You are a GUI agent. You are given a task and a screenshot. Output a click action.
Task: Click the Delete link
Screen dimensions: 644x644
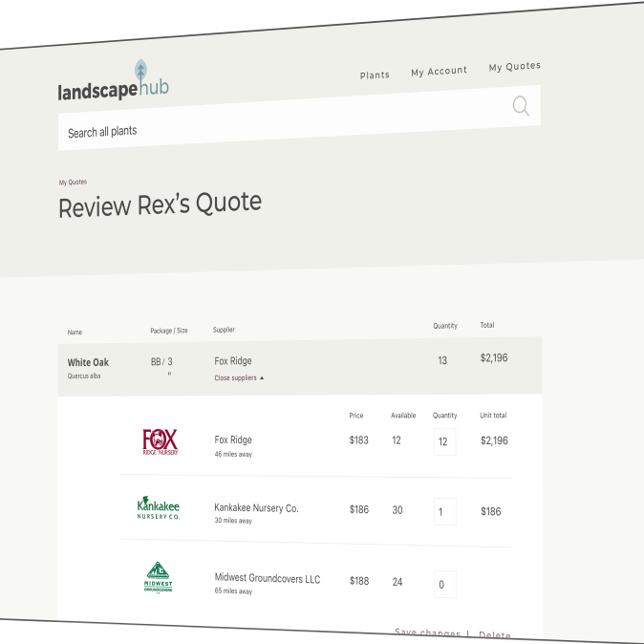point(494,635)
